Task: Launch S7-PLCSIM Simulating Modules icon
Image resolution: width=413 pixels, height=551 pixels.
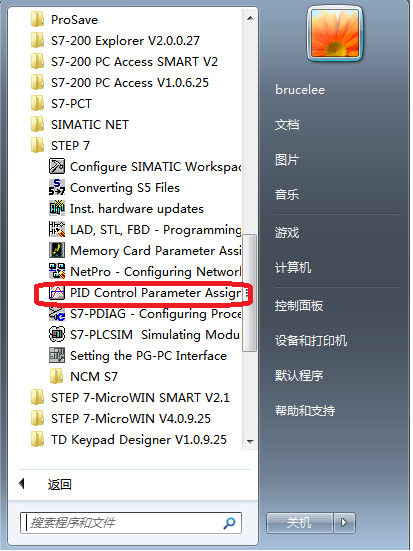Action: 57,335
